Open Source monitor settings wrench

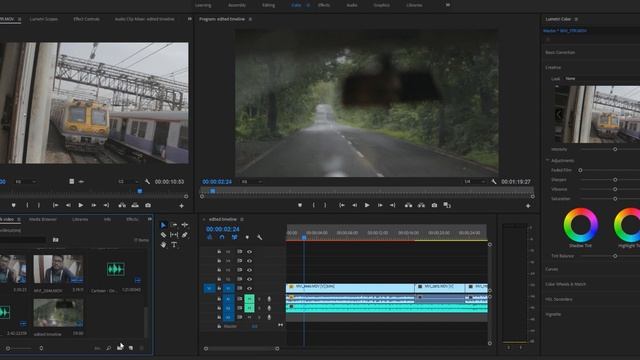(x=147, y=182)
